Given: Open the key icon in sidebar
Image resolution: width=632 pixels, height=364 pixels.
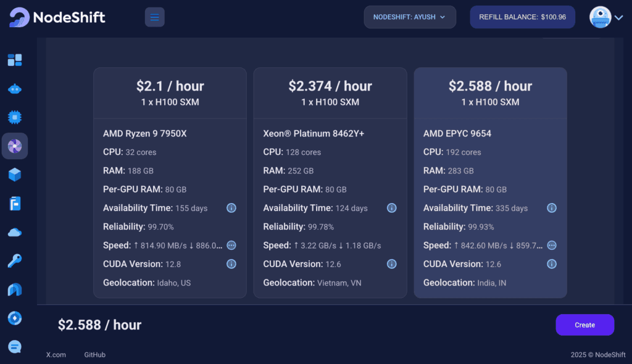Looking at the screenshot, I should [15, 261].
